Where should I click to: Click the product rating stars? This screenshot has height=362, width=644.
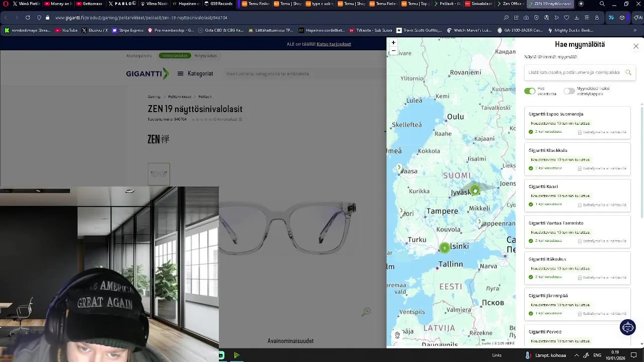pyautogui.click(x=201, y=120)
